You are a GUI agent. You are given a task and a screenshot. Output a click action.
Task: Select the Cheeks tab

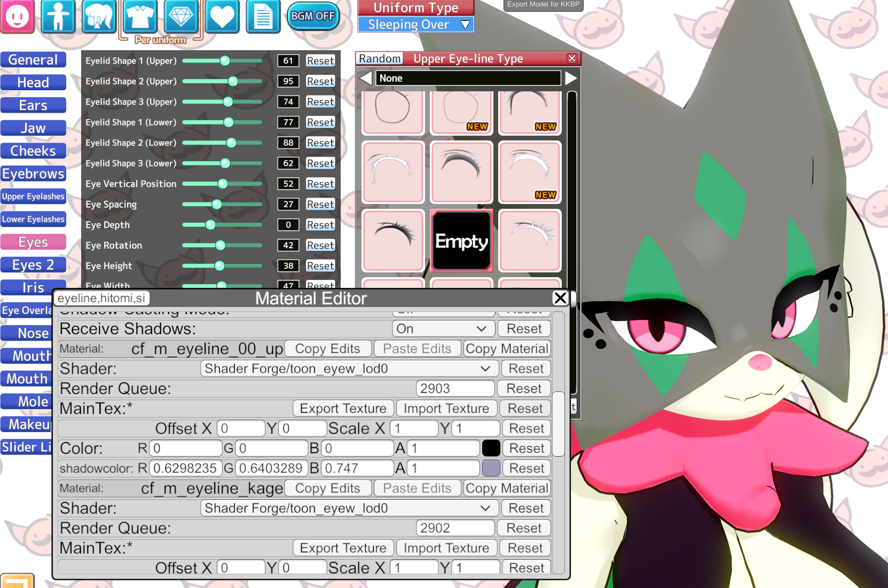pyautogui.click(x=33, y=151)
